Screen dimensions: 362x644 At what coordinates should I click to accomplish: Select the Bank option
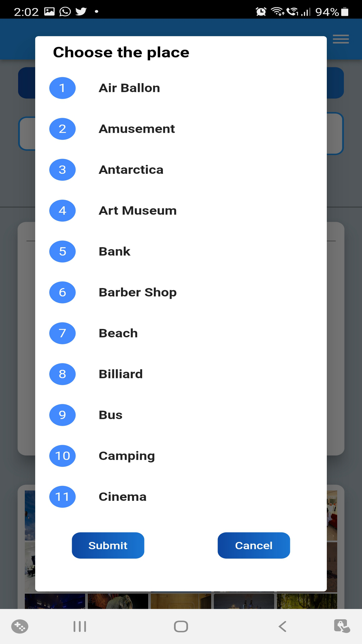pos(115,252)
